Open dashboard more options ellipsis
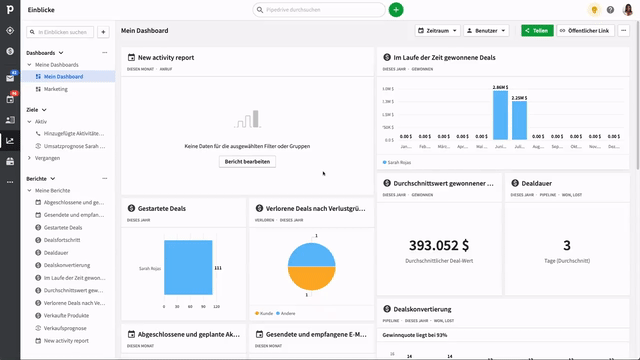The width and height of the screenshot is (640, 360). (x=623, y=31)
